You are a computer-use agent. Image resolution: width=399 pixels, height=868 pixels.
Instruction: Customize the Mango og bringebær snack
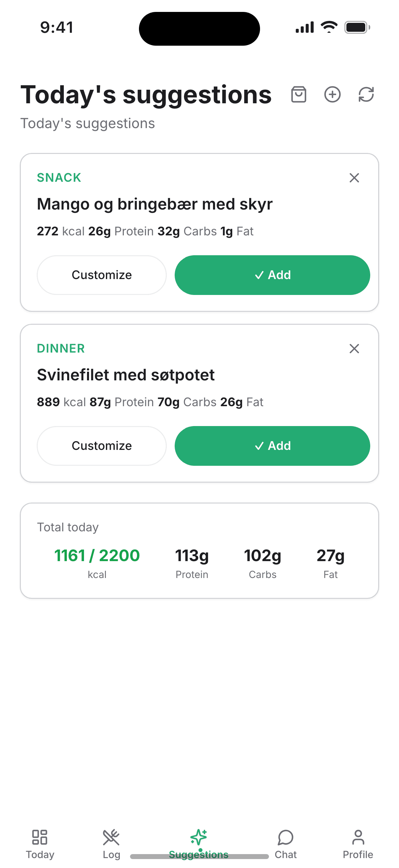102,275
